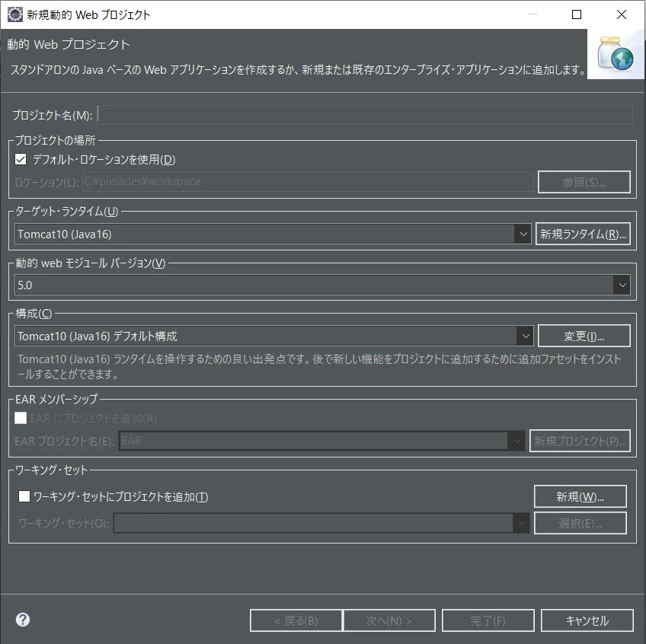The width and height of the screenshot is (646, 644).
Task: Focus the プロジェクト名 input field
Action: tap(365, 115)
